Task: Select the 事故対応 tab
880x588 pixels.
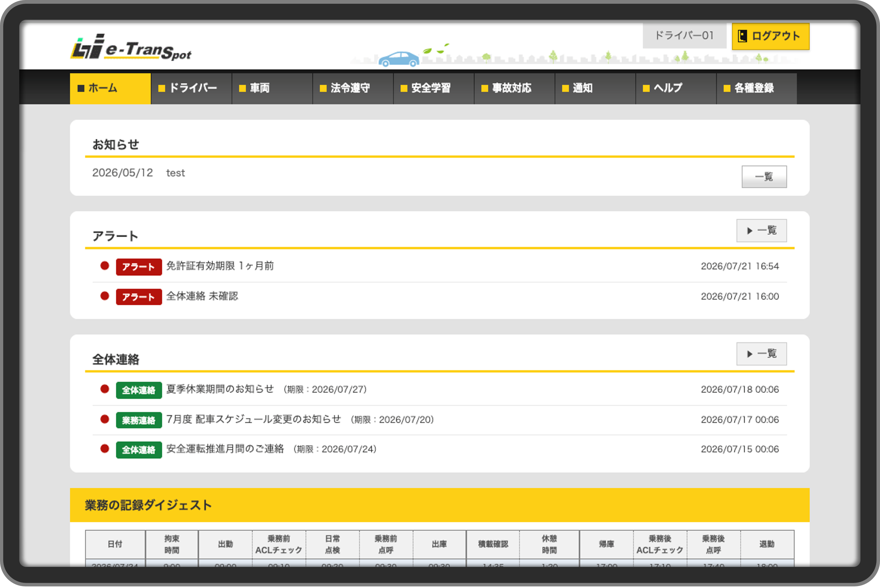Action: 514,88
